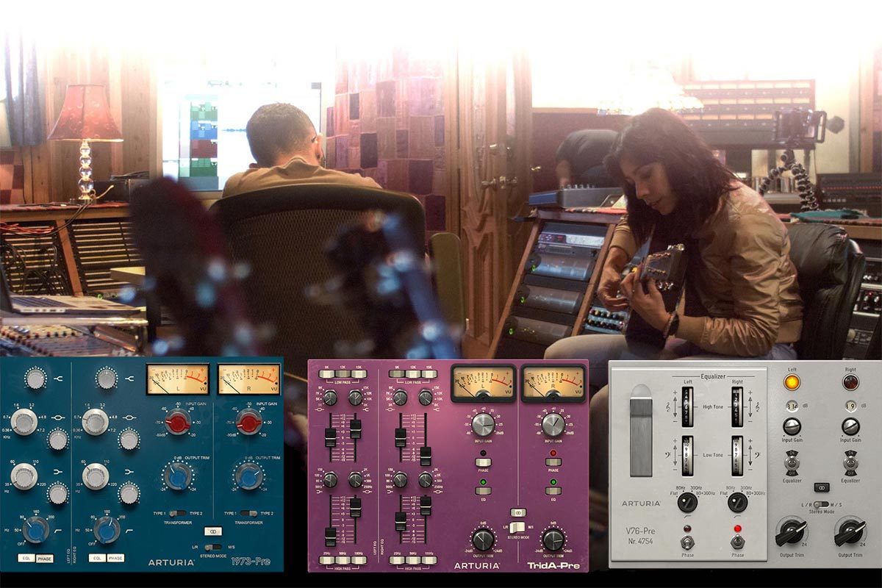Click TridA-Pre right Input Gain knob
Screen dimensions: 882x588
click(x=553, y=425)
